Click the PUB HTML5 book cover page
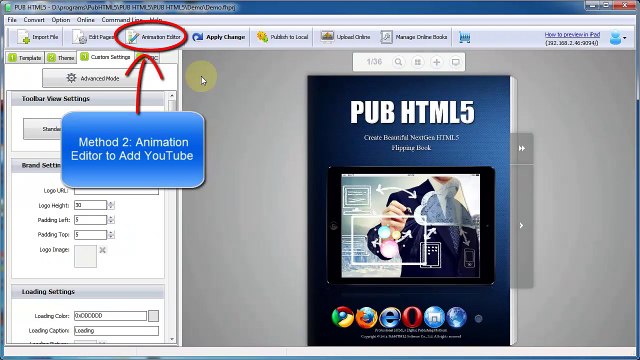 coord(409,210)
